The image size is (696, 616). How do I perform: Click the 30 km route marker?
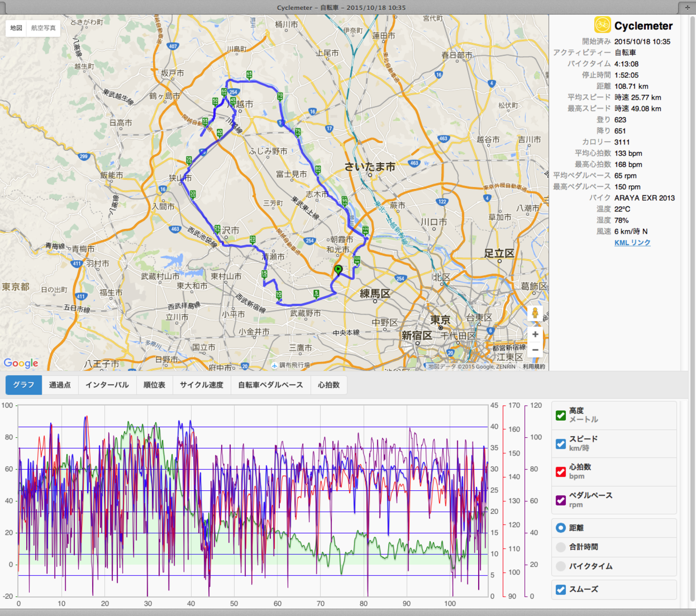tap(193, 195)
